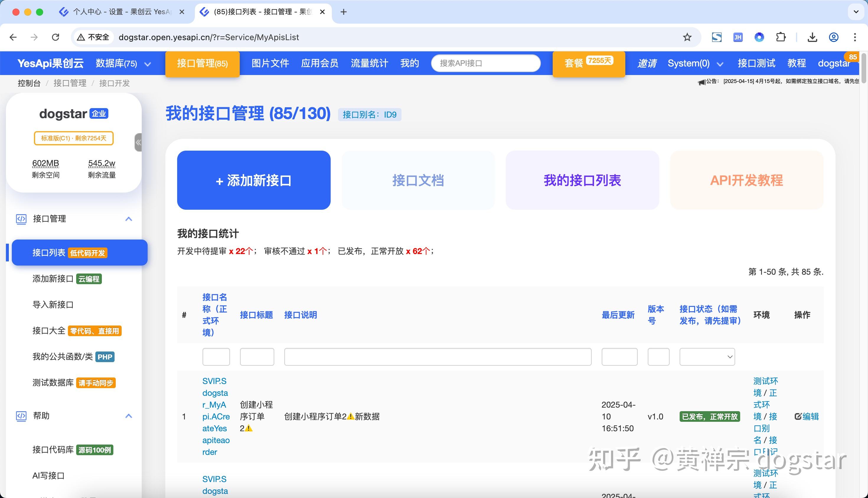Reload the page with refresh icon

[x=56, y=37]
